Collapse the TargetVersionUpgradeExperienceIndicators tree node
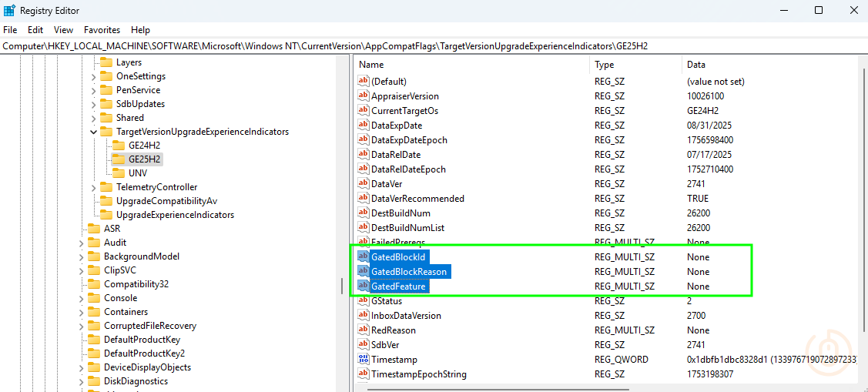 pos(93,132)
